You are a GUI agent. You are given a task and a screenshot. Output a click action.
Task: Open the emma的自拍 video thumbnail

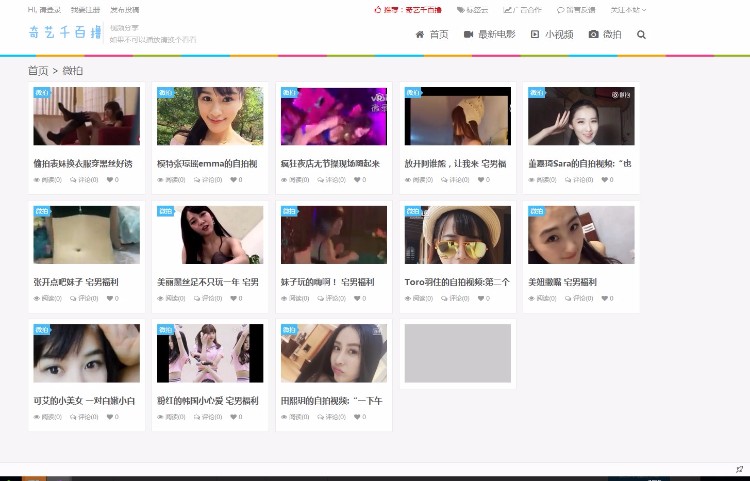[x=210, y=116]
